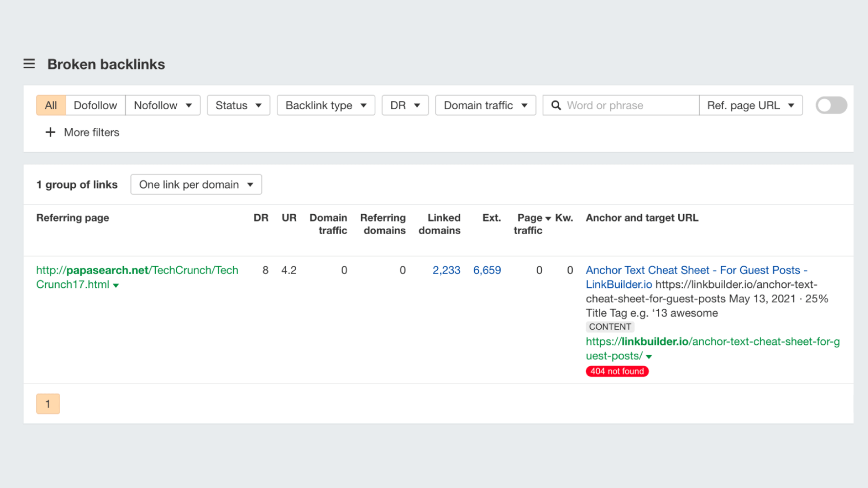
Task: Expand options for the linkbuilder.io target URL
Action: [649, 356]
